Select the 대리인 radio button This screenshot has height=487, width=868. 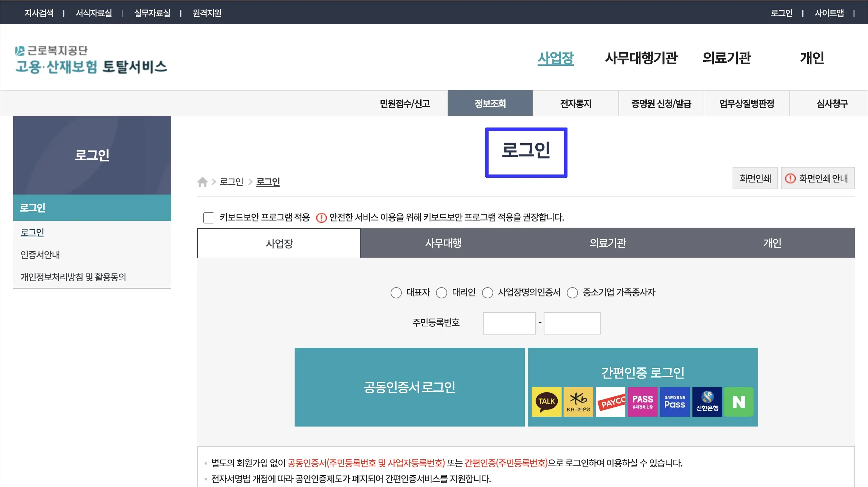(442, 293)
